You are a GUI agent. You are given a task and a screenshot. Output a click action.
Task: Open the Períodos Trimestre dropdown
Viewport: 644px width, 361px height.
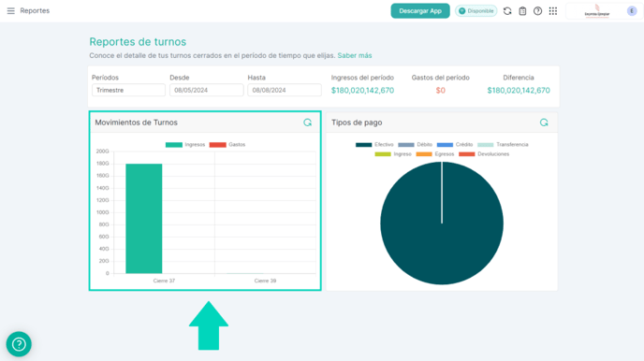(128, 90)
